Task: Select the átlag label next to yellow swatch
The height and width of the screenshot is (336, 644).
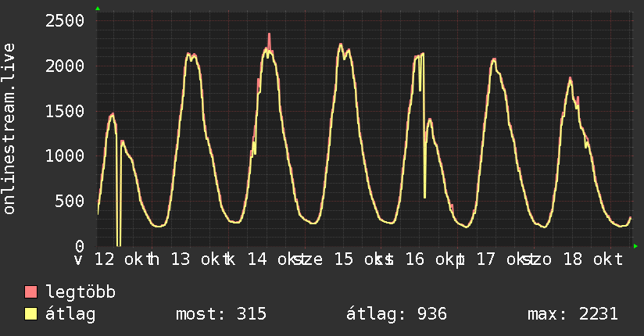Action: 71,315
